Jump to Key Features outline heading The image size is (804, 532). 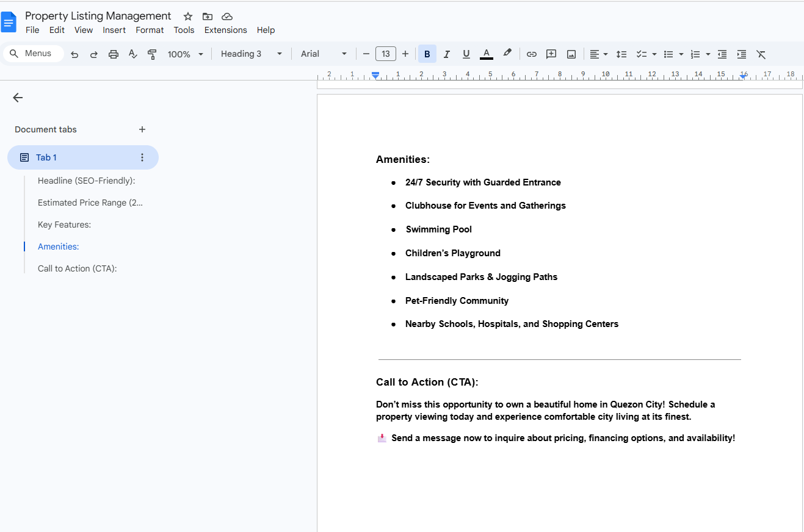pos(64,225)
